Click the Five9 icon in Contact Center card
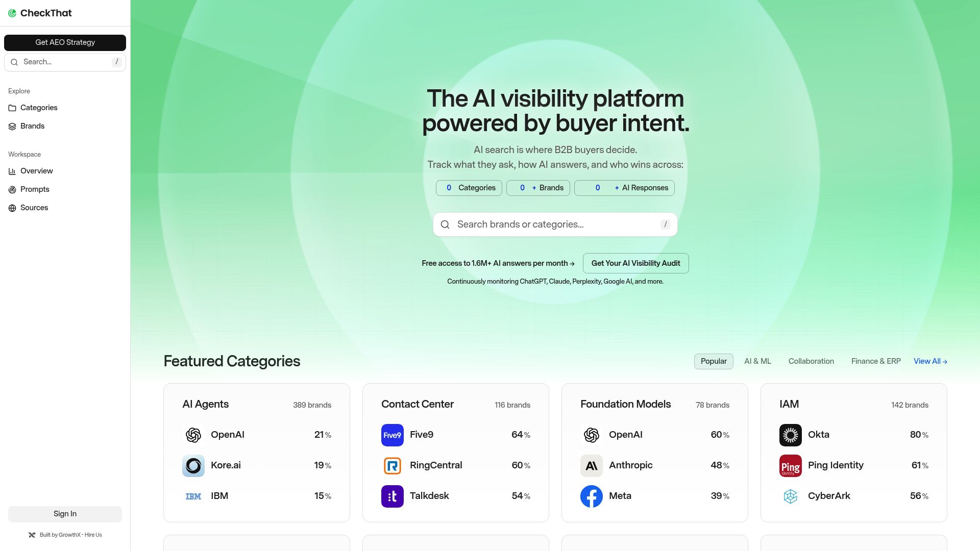 click(x=392, y=435)
